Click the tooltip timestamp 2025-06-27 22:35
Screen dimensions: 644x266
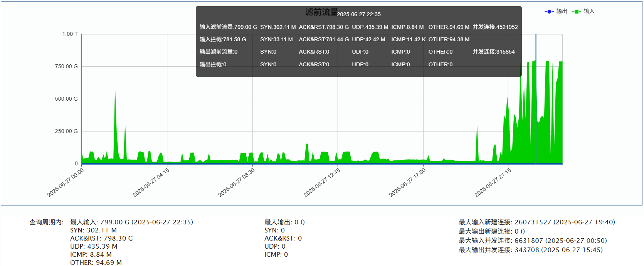point(359,14)
